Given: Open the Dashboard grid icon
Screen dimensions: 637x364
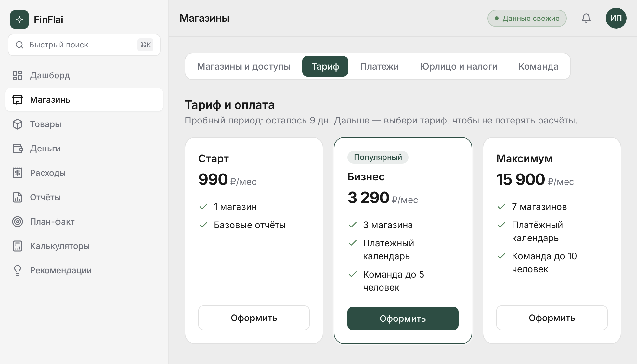Looking at the screenshot, I should click(x=18, y=75).
